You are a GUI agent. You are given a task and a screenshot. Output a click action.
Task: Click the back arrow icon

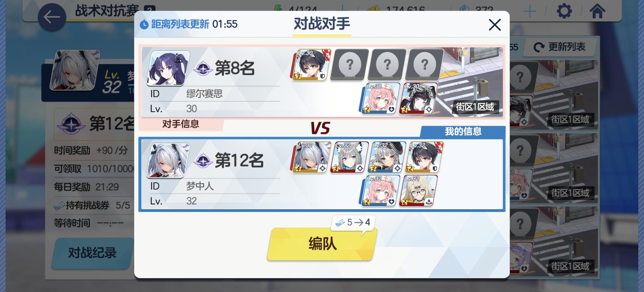pos(52,17)
